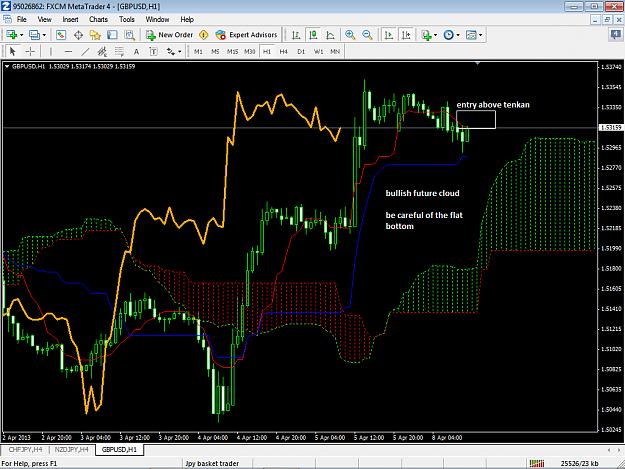Select the Trendline tool
This screenshot has height=469, width=625.
point(85,51)
